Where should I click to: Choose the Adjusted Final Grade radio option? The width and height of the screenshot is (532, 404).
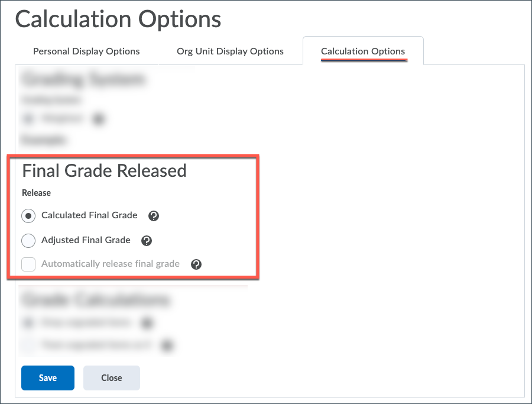(x=28, y=241)
